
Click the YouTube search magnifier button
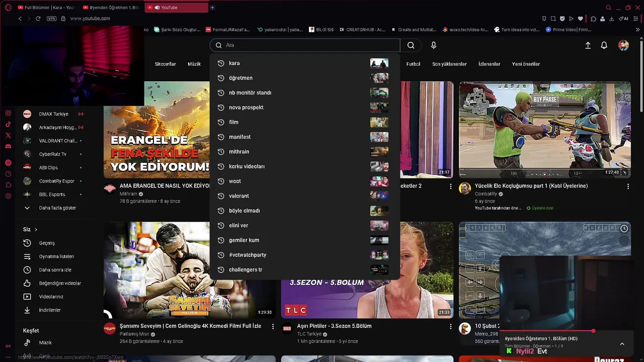pos(411,45)
